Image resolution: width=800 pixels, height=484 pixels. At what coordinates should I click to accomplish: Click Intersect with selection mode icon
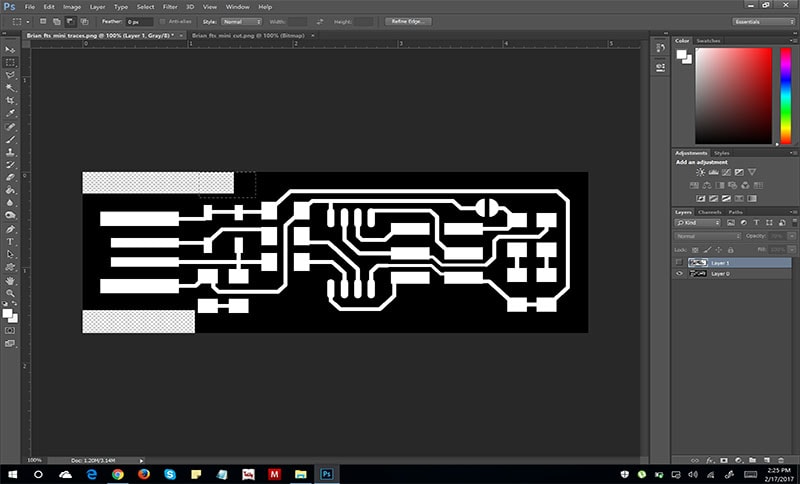click(84, 21)
